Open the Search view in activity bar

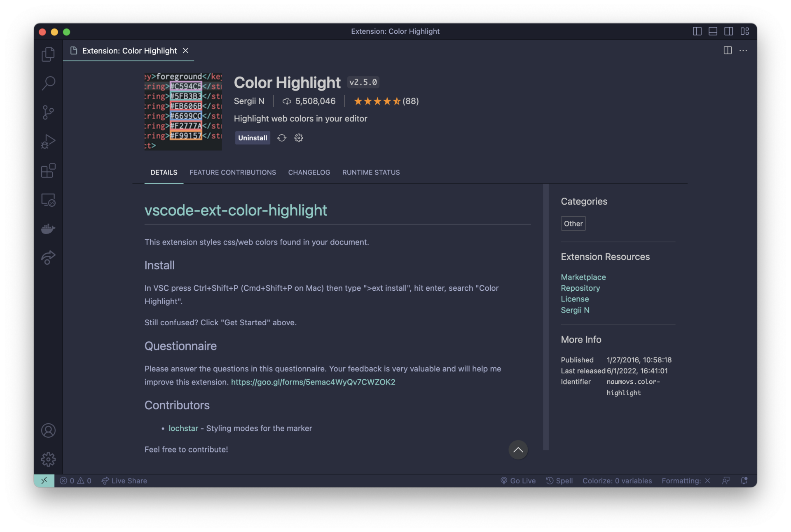48,83
